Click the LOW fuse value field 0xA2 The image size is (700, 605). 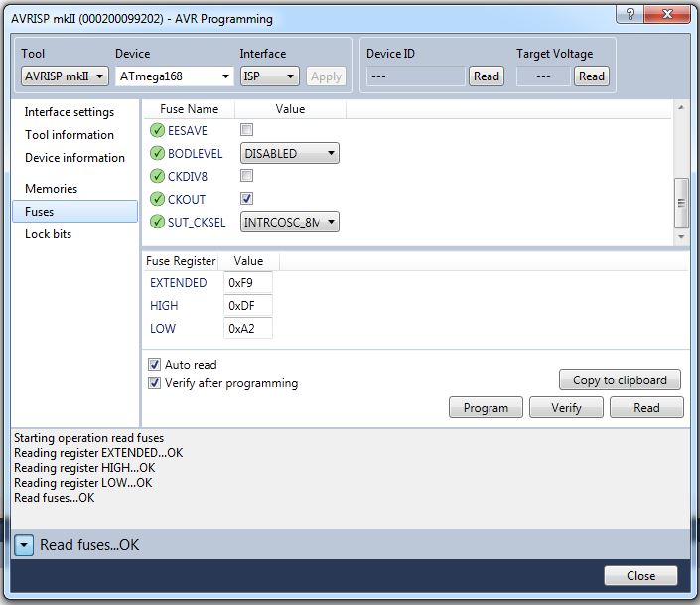click(x=248, y=329)
